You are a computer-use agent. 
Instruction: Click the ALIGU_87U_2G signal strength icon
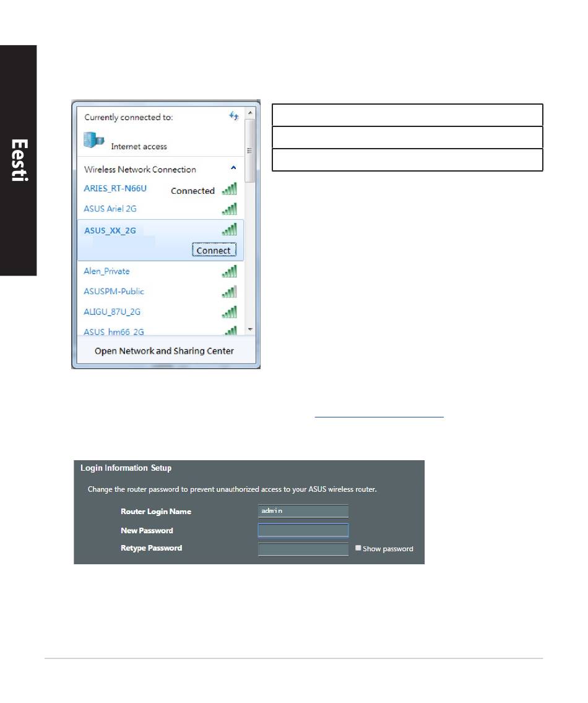click(x=230, y=312)
